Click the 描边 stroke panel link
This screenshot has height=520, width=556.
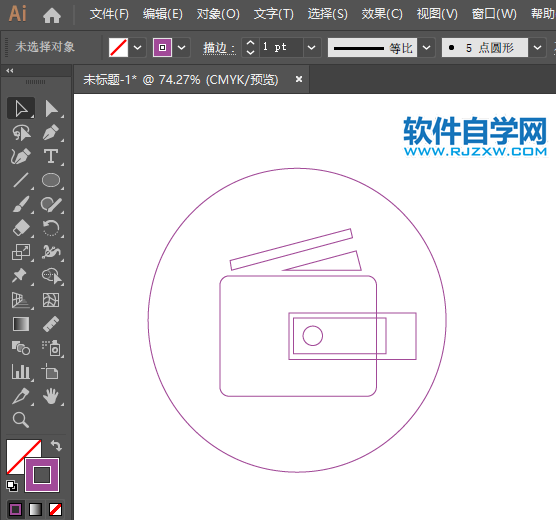point(219,48)
